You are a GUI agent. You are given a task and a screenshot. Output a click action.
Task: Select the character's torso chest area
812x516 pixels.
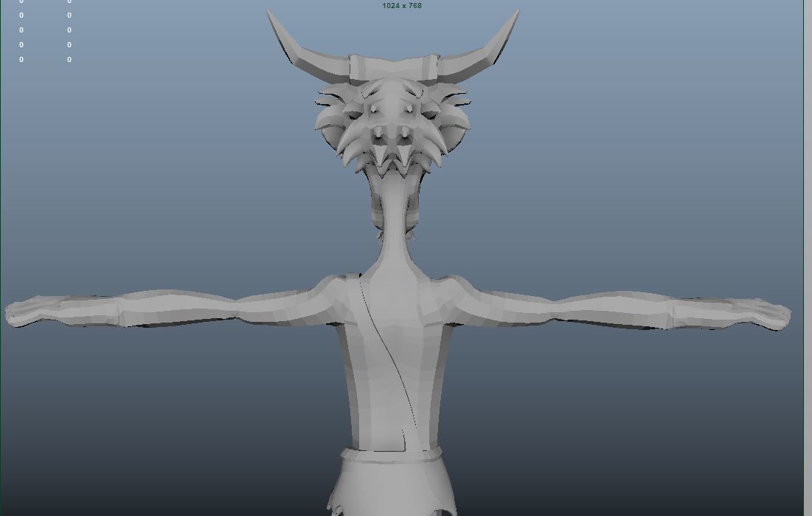pyautogui.click(x=396, y=358)
